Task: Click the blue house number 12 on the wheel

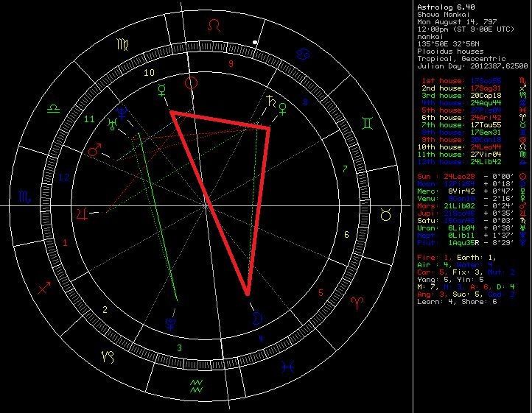Action: point(64,177)
